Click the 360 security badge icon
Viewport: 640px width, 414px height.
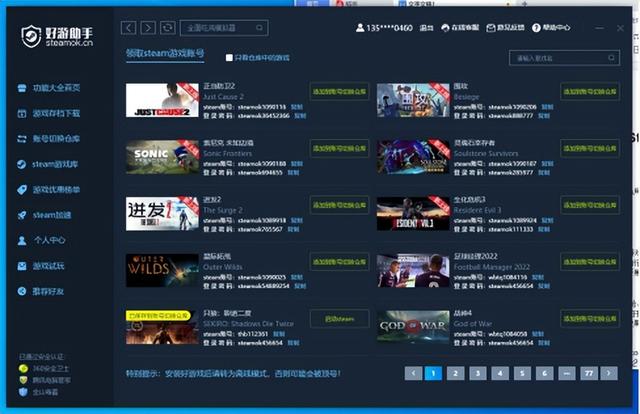tap(23, 369)
